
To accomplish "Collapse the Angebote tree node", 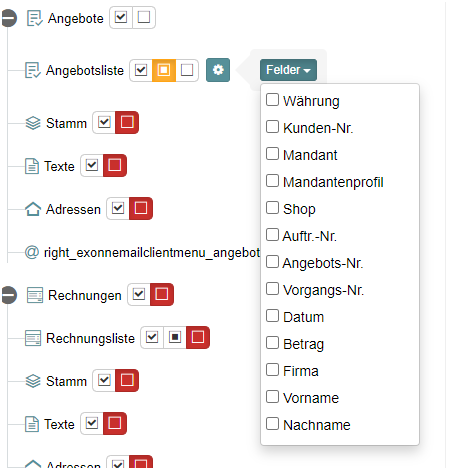I will (9, 18).
